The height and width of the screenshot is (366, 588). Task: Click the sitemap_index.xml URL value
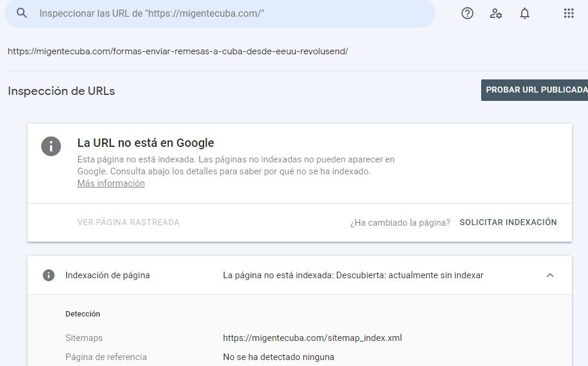coord(312,338)
